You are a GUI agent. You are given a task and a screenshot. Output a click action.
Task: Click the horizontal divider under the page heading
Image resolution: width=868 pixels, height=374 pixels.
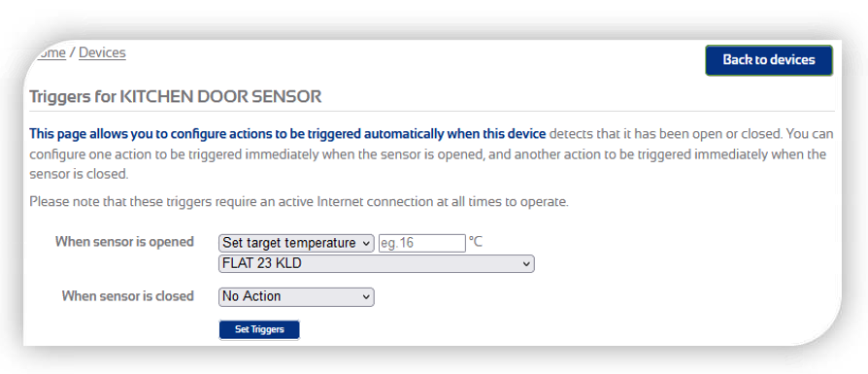point(432,112)
